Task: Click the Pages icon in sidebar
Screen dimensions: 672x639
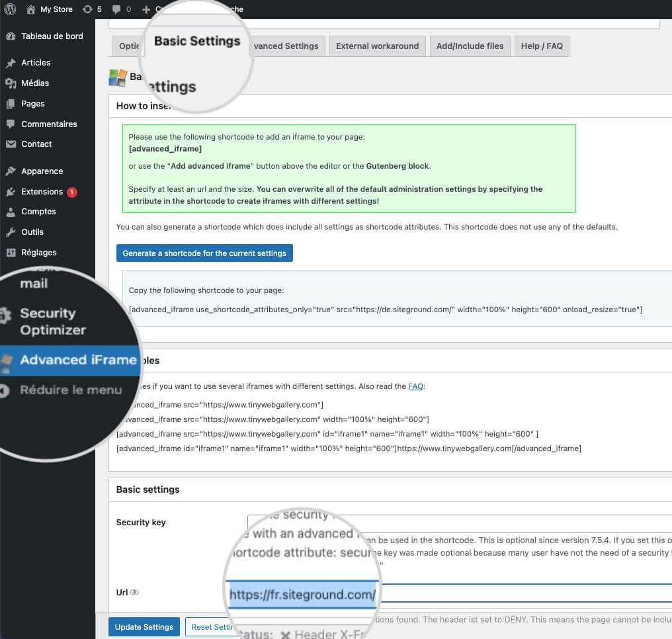Action: (11, 104)
